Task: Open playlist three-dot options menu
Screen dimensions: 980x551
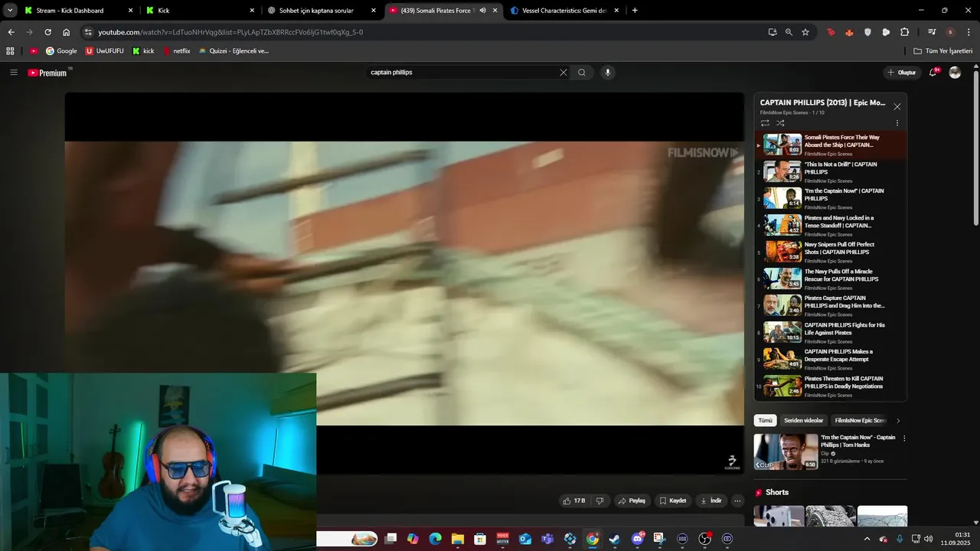Action: pos(897,123)
